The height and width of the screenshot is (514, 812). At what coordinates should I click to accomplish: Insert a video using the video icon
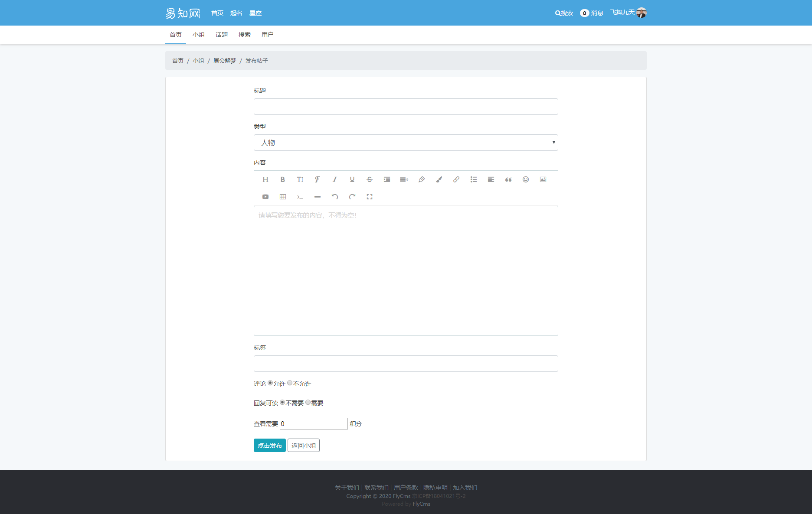[265, 197]
